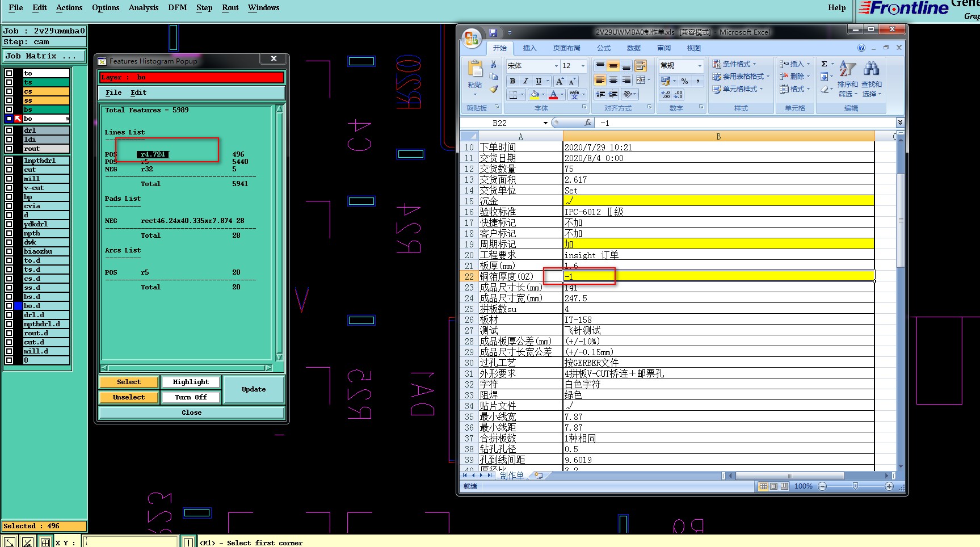Toggle display checkbox for layer ss
The image size is (980, 547).
tap(9, 100)
